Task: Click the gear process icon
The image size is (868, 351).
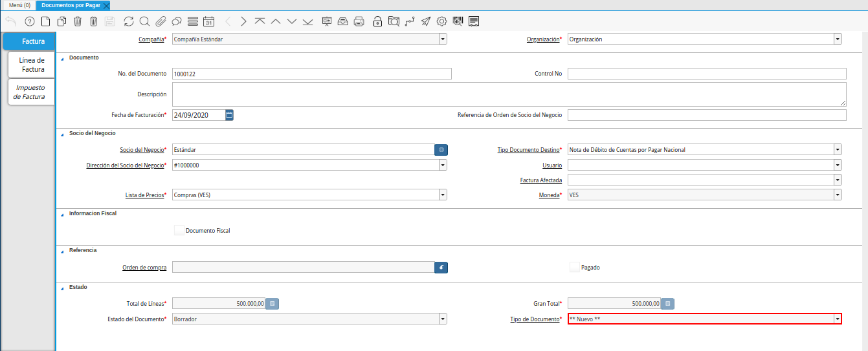Action: (441, 21)
